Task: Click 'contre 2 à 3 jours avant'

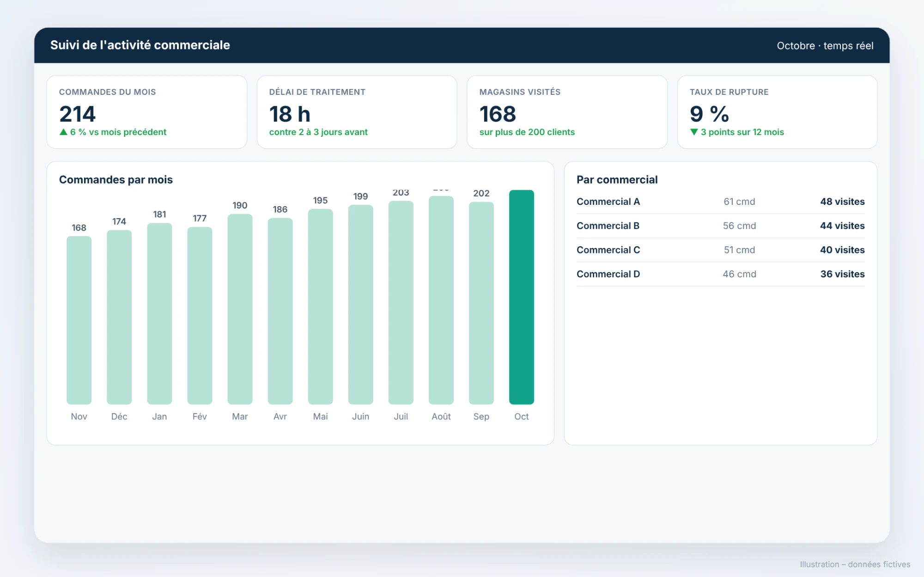Action: tap(318, 132)
